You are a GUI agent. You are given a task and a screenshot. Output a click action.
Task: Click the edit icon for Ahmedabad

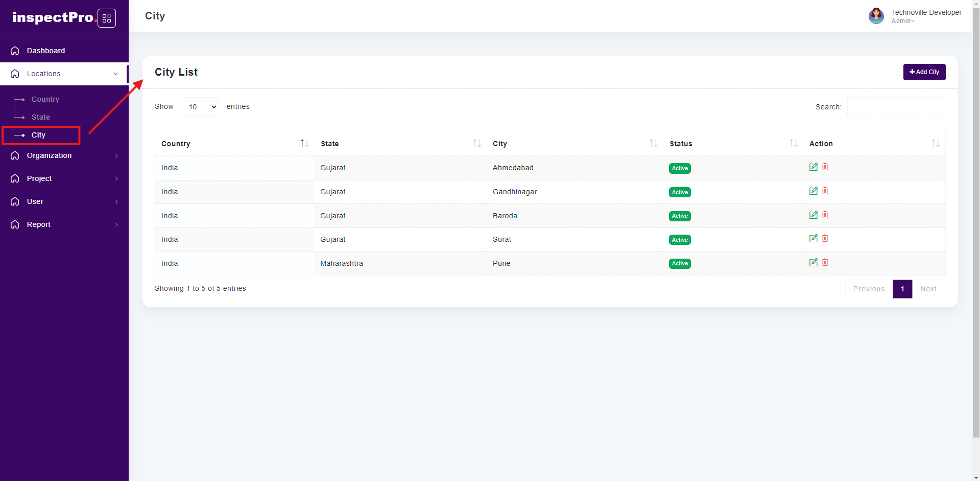(x=813, y=167)
